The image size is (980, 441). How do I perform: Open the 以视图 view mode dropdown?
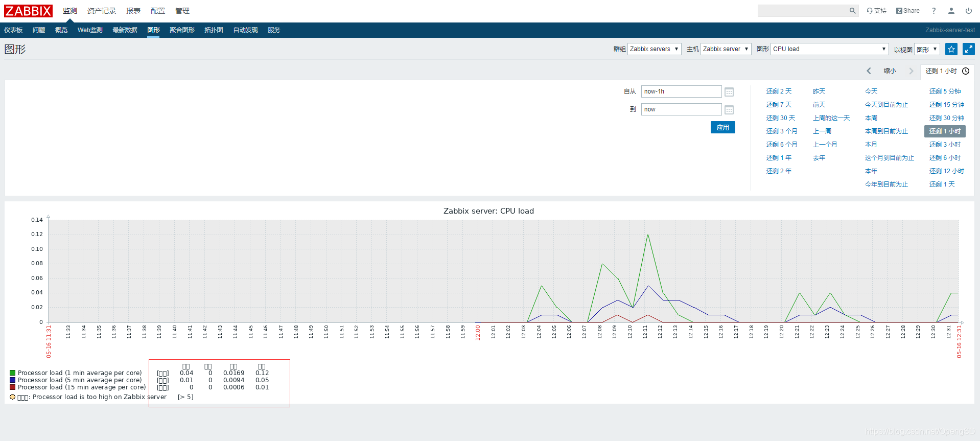pyautogui.click(x=927, y=49)
